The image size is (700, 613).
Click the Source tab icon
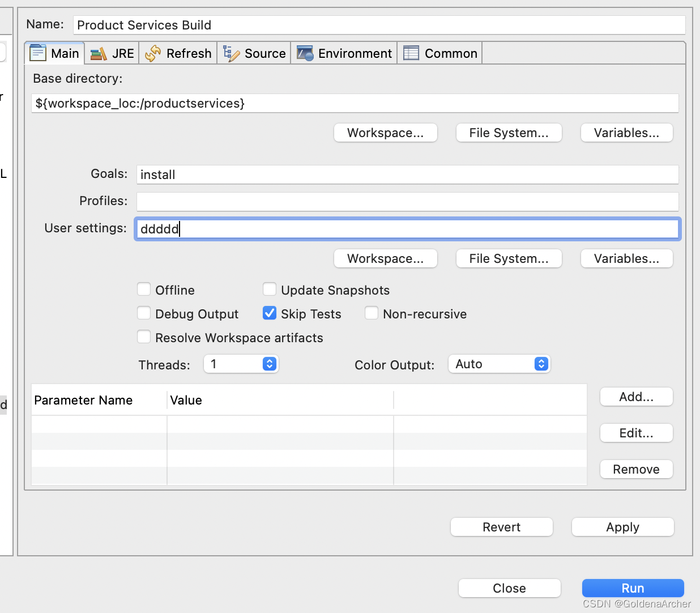pyautogui.click(x=231, y=54)
